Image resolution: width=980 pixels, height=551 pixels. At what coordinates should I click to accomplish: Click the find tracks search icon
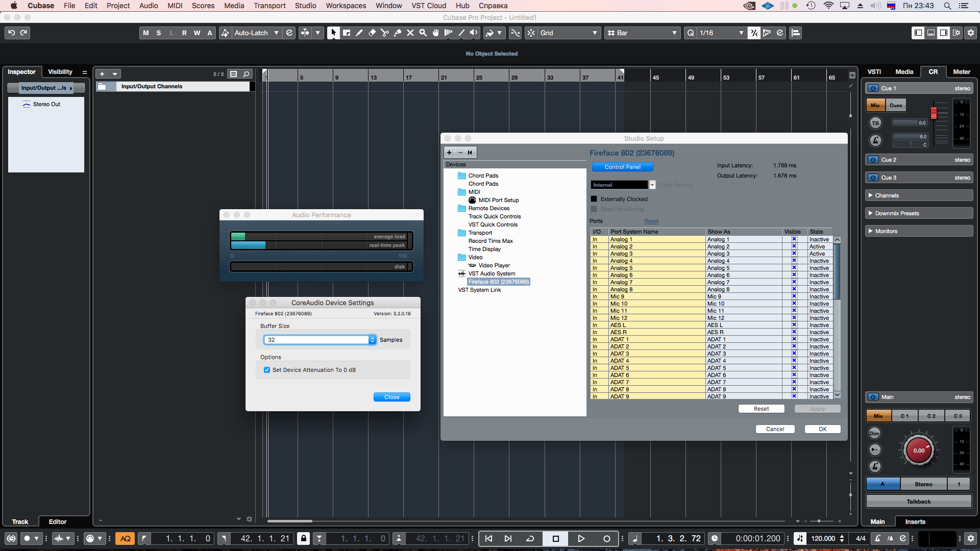[x=246, y=74]
